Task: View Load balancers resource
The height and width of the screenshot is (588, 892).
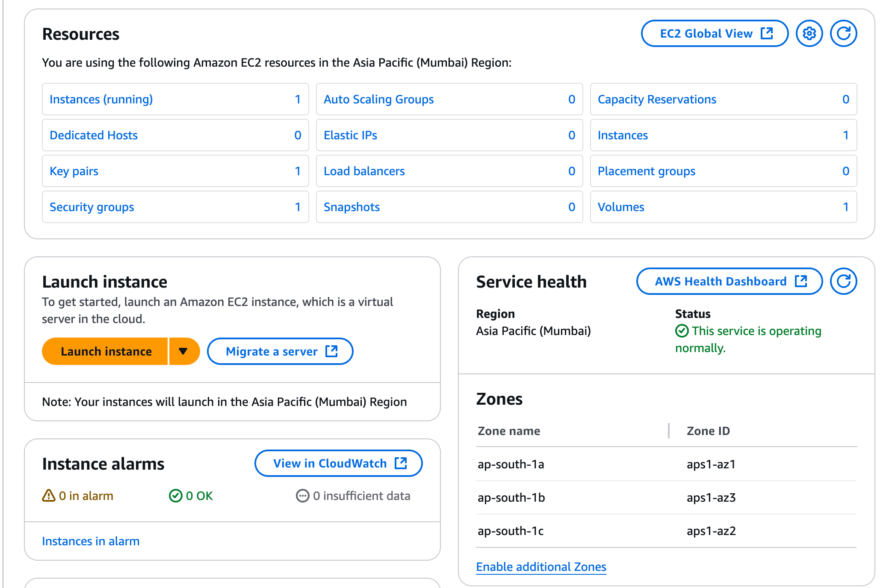Action: click(364, 171)
